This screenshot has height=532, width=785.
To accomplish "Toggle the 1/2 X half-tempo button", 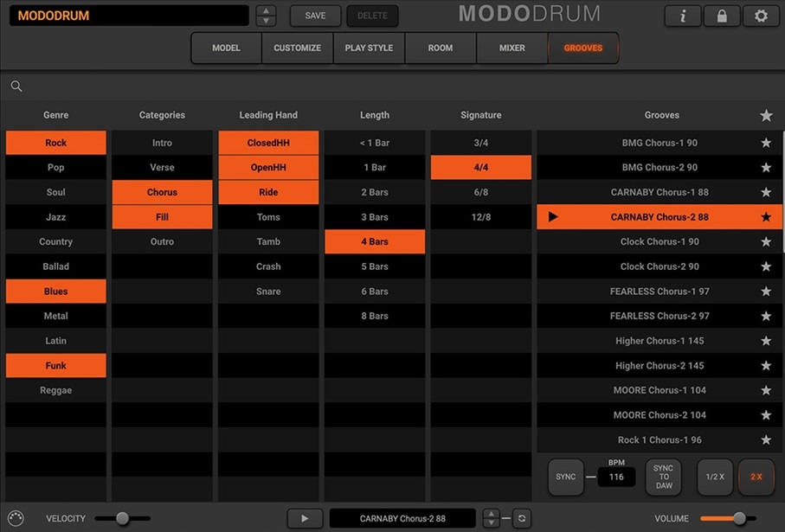I will pyautogui.click(x=715, y=477).
